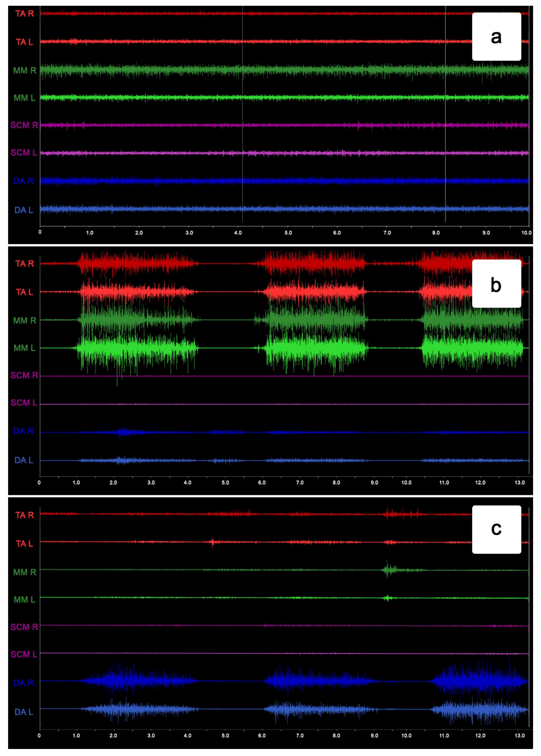
Task: Click the SCM R label in panel b
Action: 24,375
